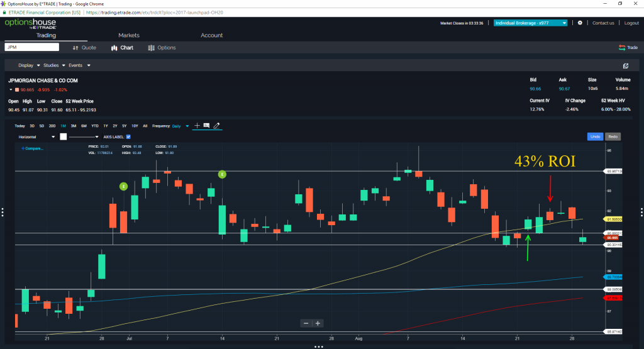The image size is (644, 349).
Task: Open the Display dropdown menu
Action: [x=29, y=65]
